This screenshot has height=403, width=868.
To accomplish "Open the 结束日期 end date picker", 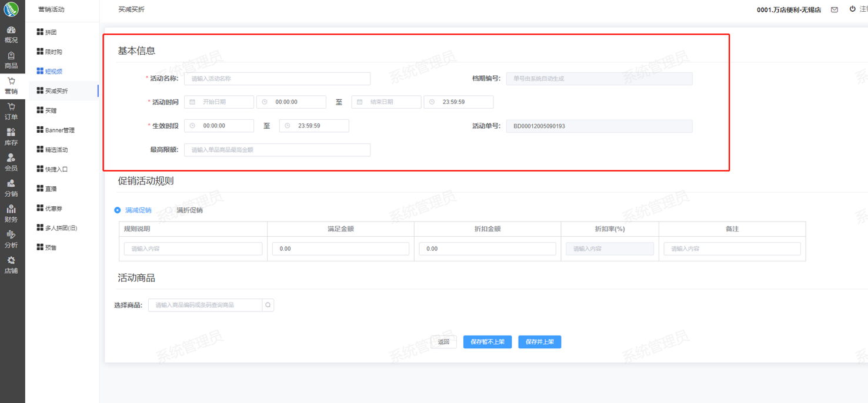I will tap(386, 102).
